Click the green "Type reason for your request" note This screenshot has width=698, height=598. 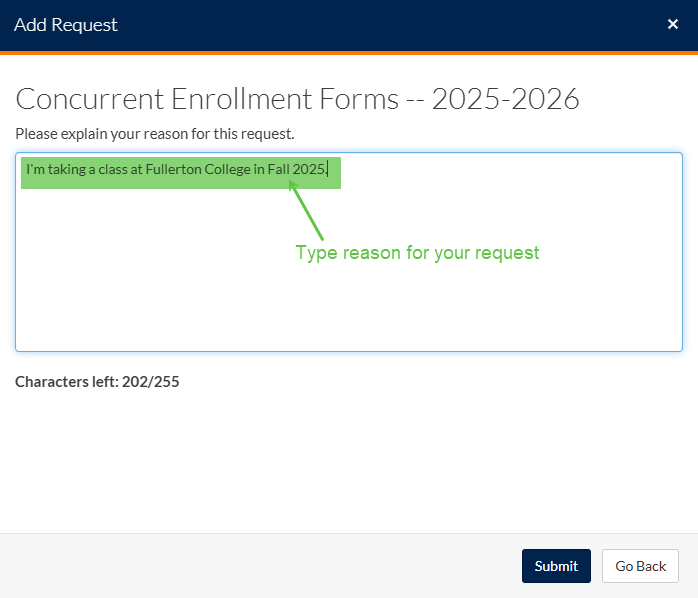click(417, 253)
